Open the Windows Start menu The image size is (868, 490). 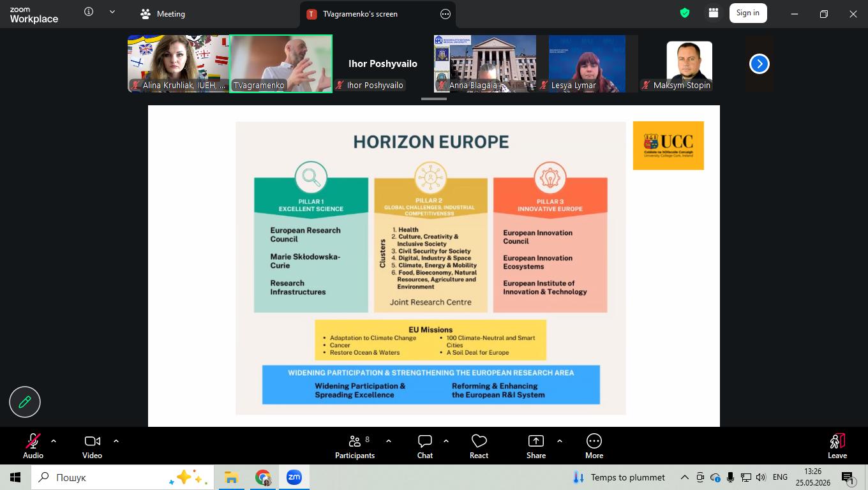tap(15, 477)
